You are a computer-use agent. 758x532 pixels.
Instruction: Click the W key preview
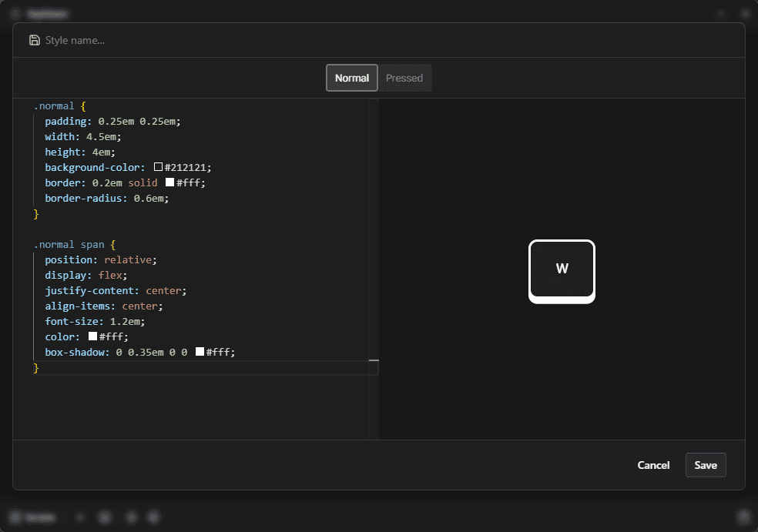coord(562,269)
